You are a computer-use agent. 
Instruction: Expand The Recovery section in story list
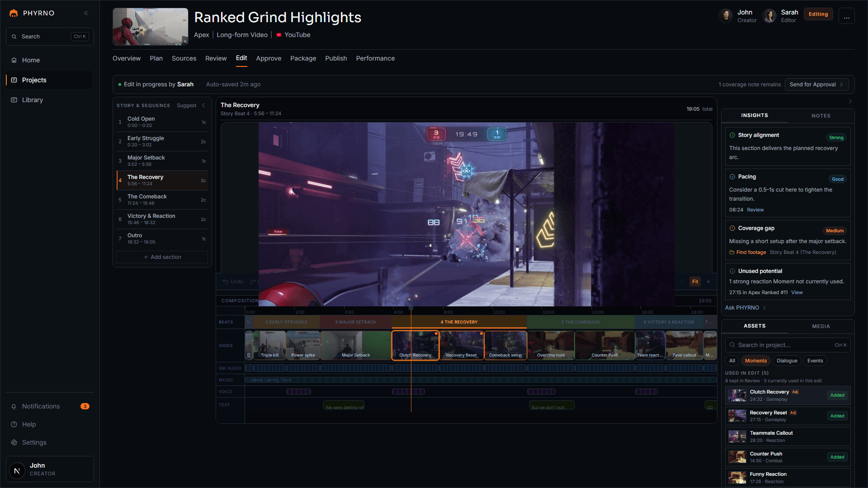pos(162,180)
